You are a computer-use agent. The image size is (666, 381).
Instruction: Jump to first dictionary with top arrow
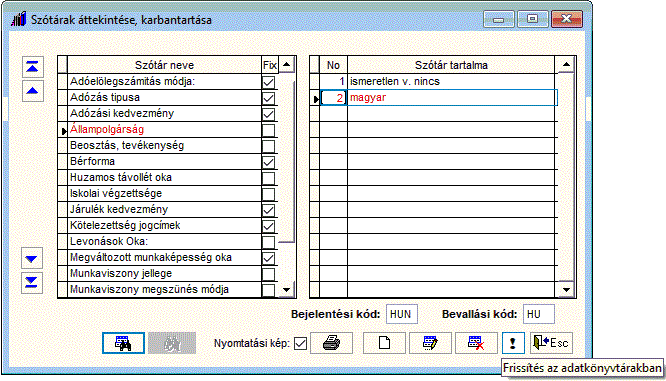click(x=33, y=67)
